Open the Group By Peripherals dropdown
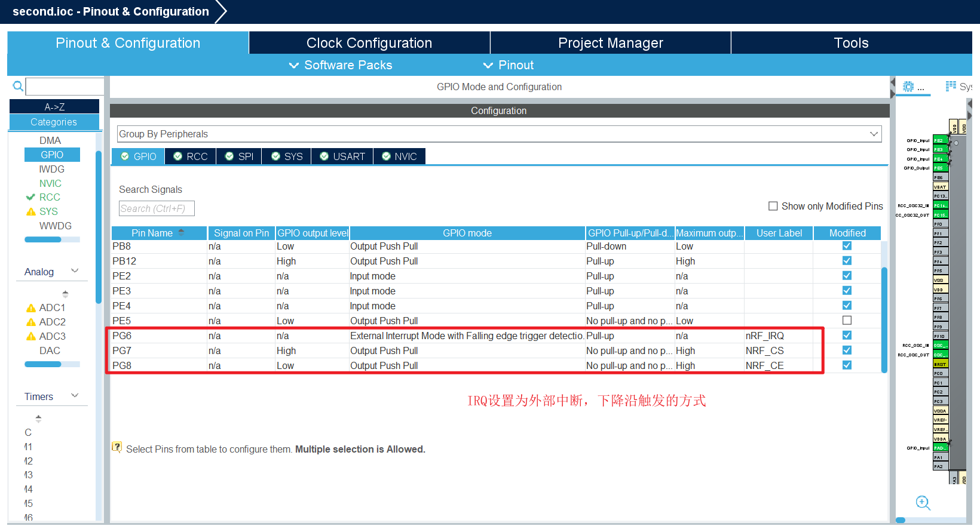The height and width of the screenshot is (532, 980). point(499,134)
